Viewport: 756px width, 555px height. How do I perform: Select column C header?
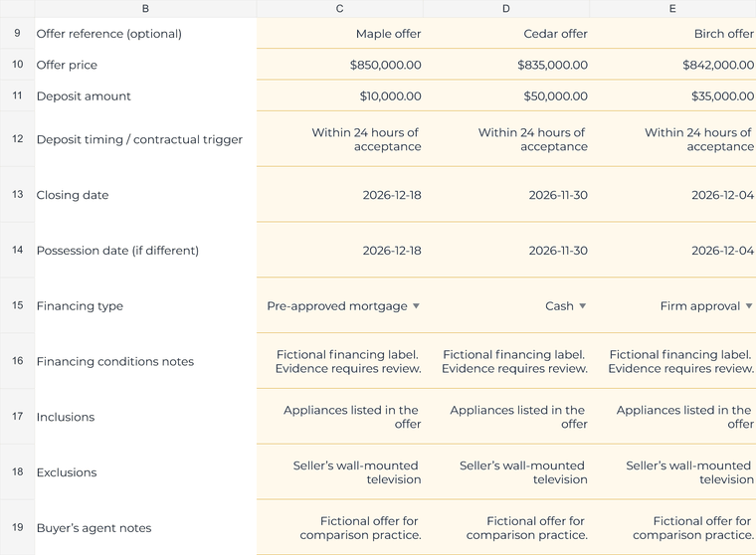(x=340, y=9)
